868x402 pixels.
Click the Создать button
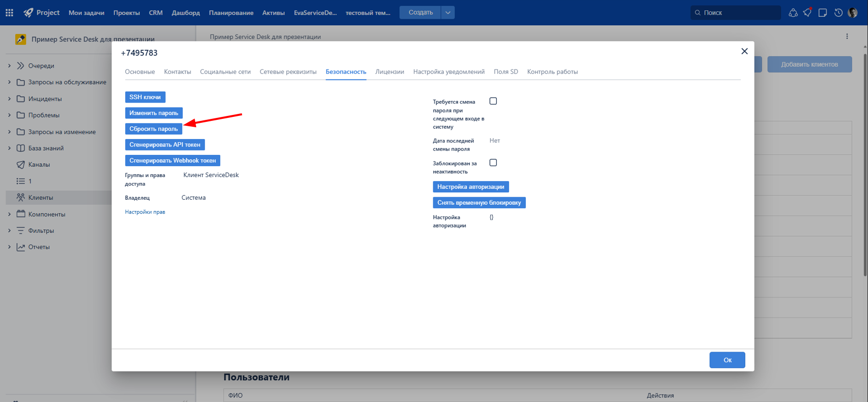point(420,13)
